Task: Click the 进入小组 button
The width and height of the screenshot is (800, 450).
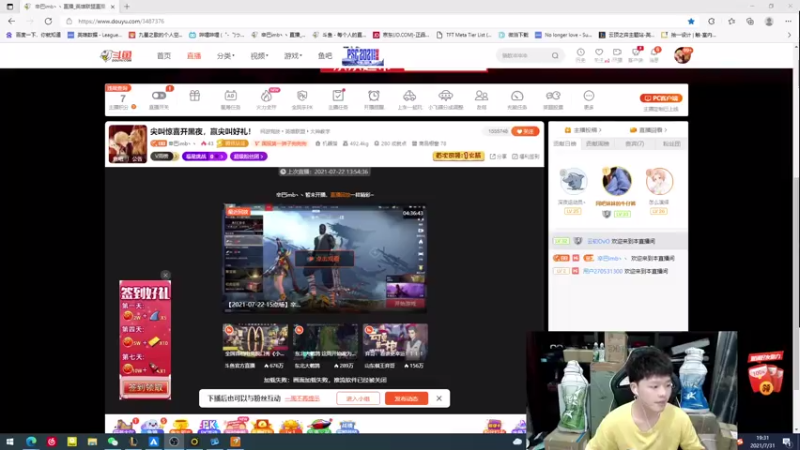Action: point(358,398)
